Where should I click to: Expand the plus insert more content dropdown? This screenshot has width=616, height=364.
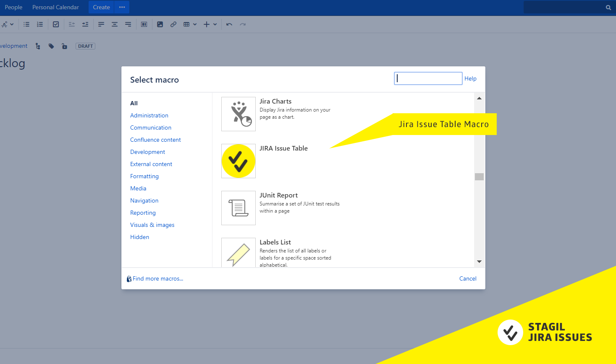click(210, 24)
